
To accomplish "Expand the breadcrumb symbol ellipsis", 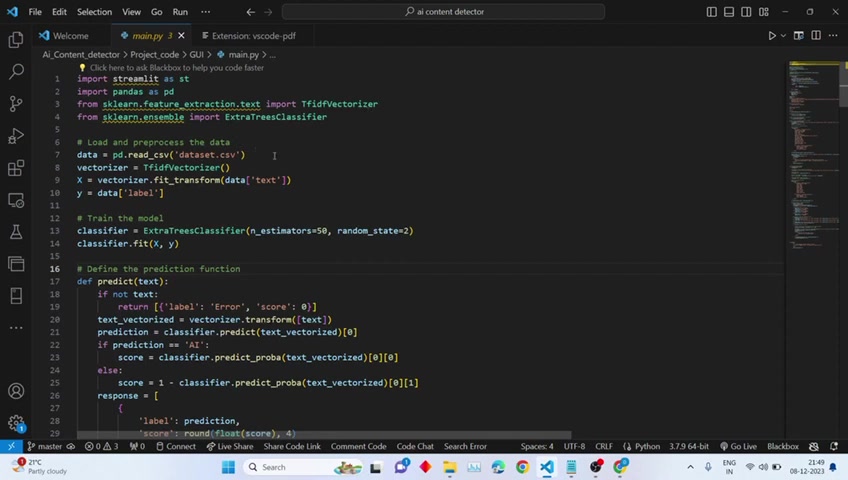I will pyautogui.click(x=273, y=55).
